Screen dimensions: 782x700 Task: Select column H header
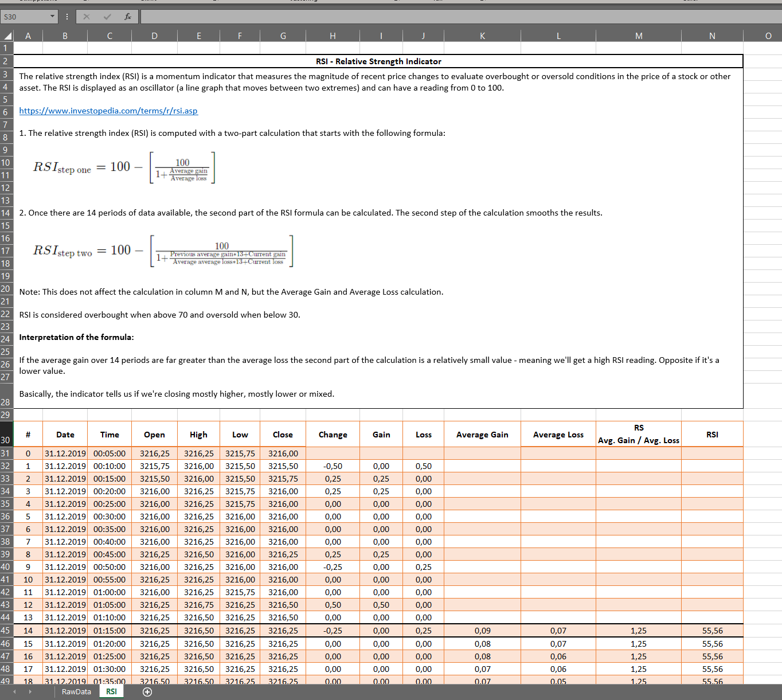(333, 36)
